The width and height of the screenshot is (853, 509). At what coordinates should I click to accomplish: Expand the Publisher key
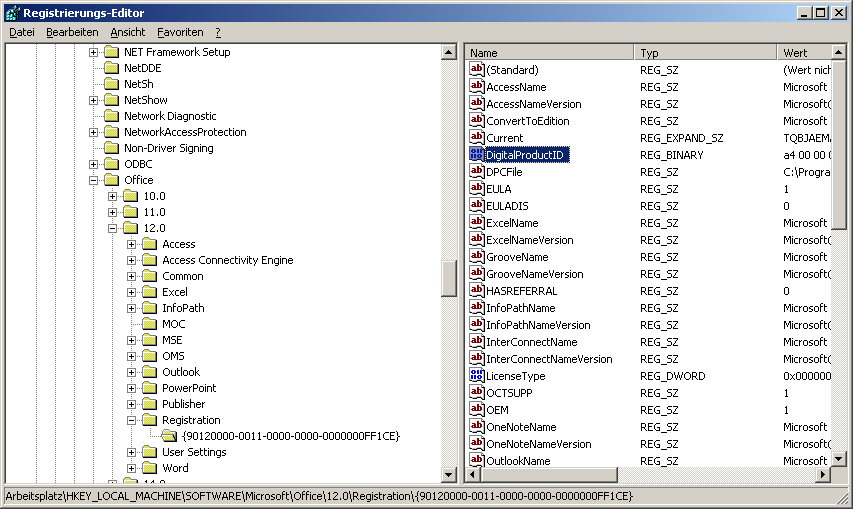click(132, 404)
